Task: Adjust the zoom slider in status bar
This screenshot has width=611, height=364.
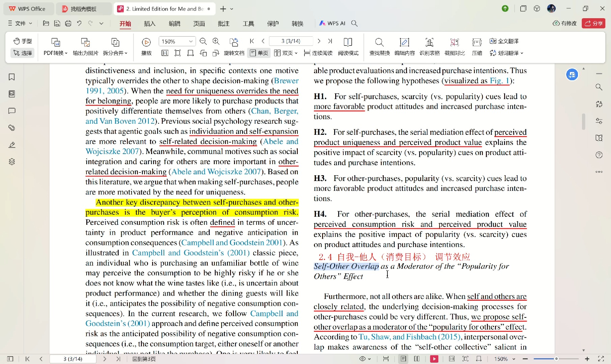Action: [556, 359]
